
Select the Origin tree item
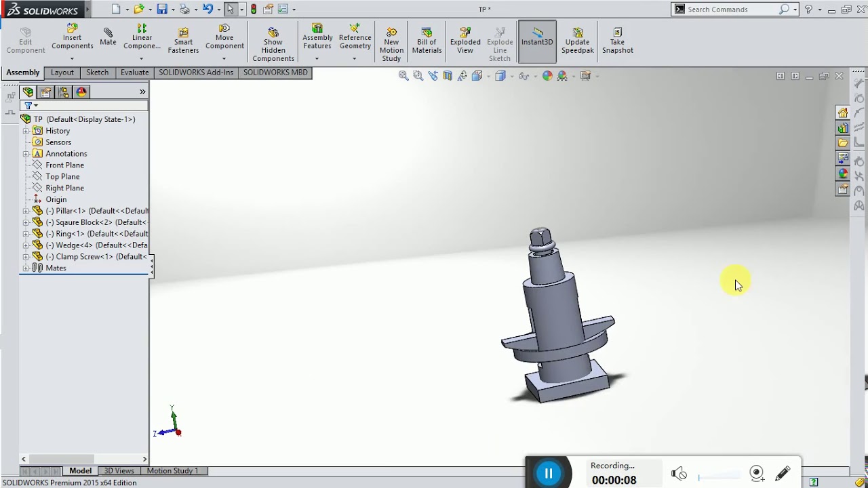pos(56,200)
